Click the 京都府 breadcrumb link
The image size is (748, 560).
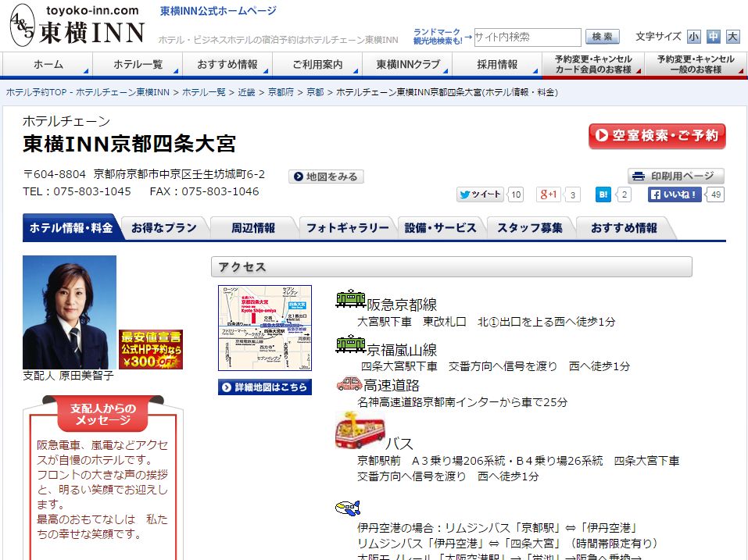[281, 92]
